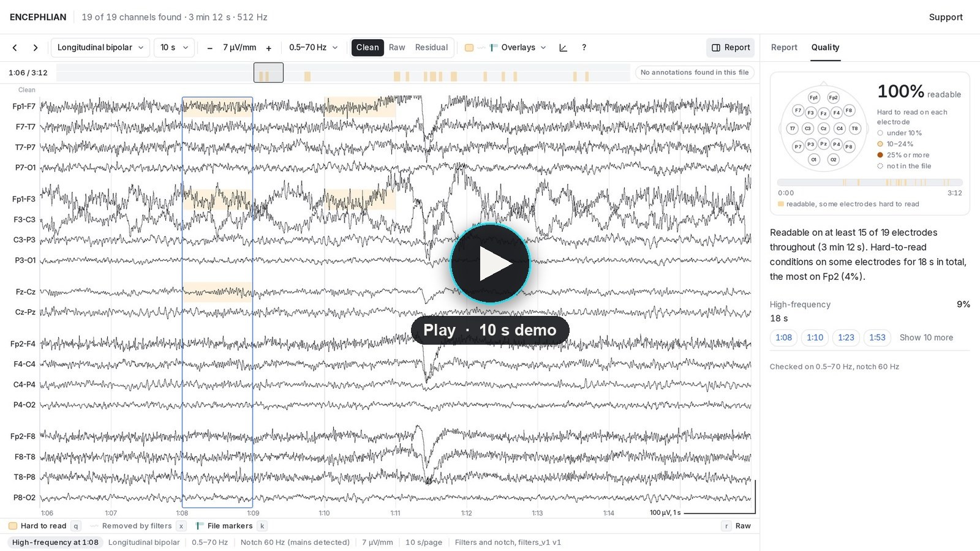Toggle Removed by filters overlay
This screenshot has width=980, height=551.
pos(137,526)
